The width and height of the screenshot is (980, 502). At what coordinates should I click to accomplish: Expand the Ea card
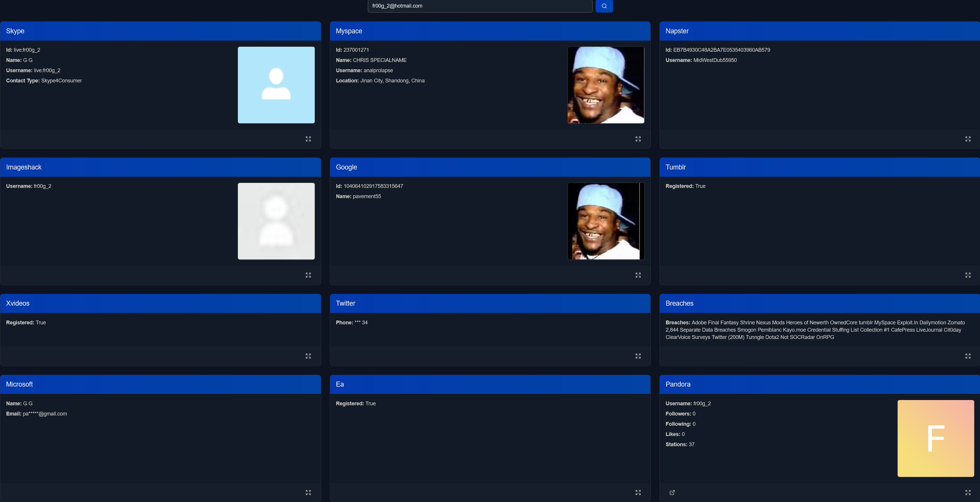638,492
